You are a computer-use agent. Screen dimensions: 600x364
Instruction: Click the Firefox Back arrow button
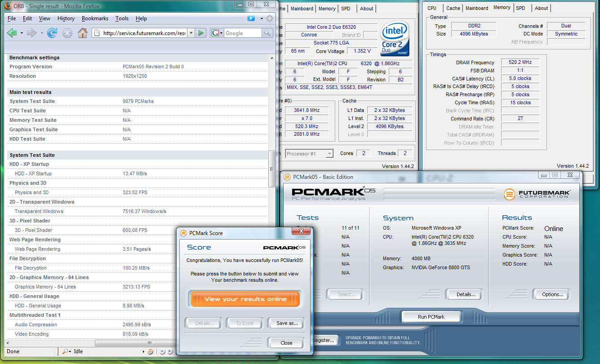pos(12,33)
